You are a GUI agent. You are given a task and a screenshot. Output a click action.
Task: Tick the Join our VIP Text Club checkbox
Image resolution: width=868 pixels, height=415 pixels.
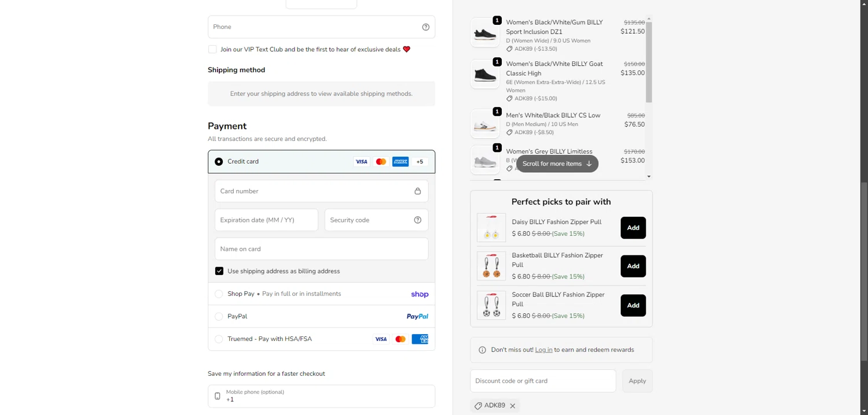pyautogui.click(x=212, y=49)
